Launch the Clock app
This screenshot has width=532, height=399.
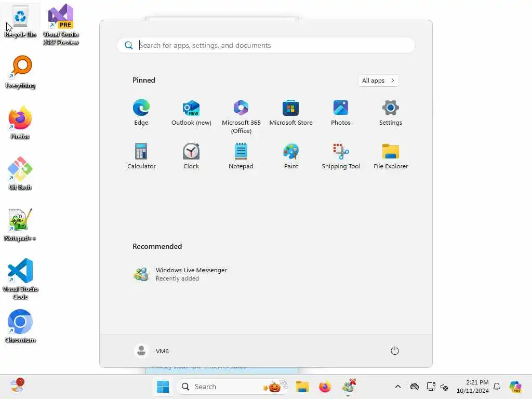191,156
